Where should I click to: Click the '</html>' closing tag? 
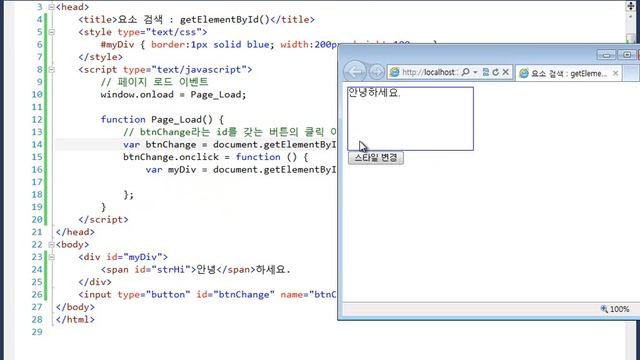click(x=75, y=320)
